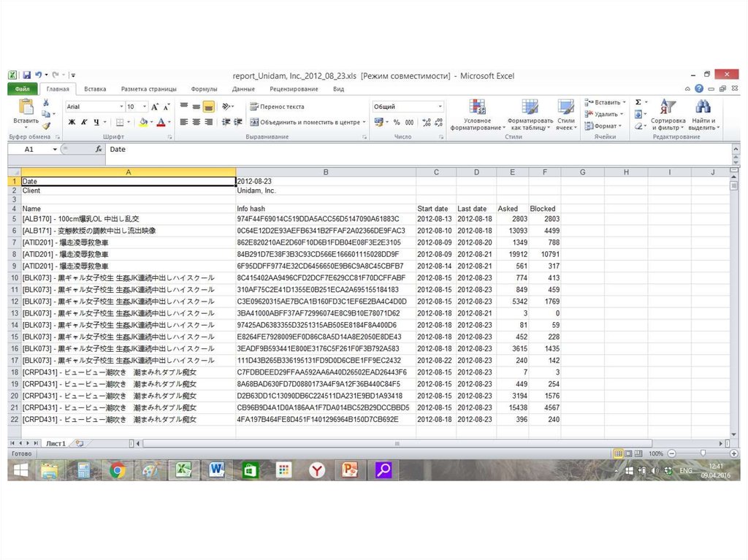Expand the Name Box dropdown arrow
This screenshot has height=560, width=748.
point(55,149)
